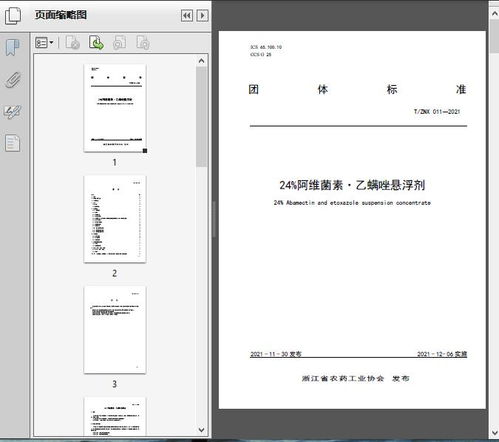
Task: Click standard number 'T/ZNX 011—2021'
Action: (437, 112)
